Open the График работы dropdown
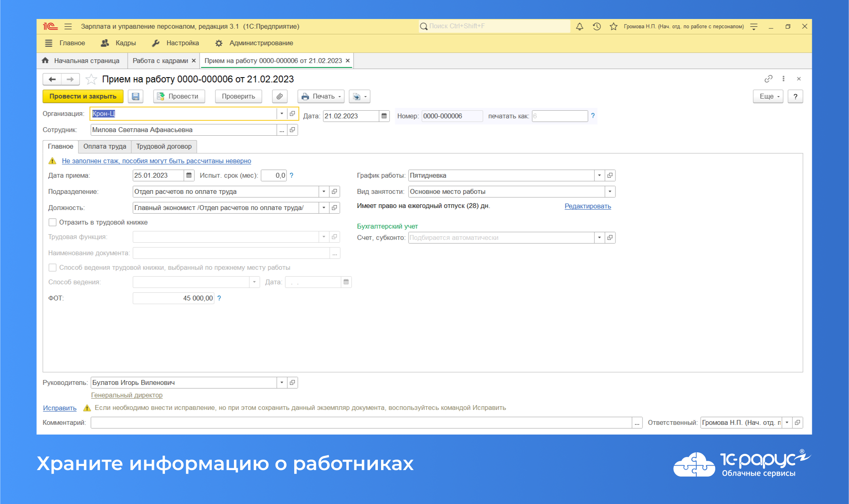 pyautogui.click(x=599, y=175)
